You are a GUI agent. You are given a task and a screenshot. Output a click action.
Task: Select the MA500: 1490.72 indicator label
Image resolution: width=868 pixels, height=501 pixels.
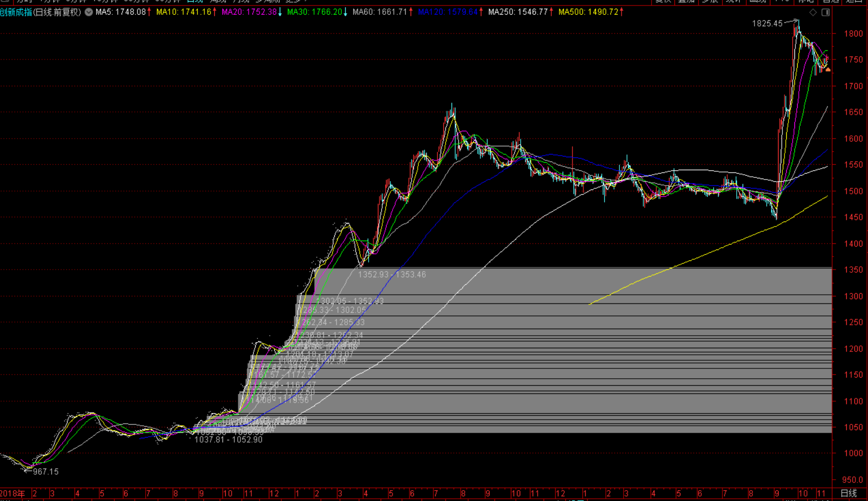point(588,12)
